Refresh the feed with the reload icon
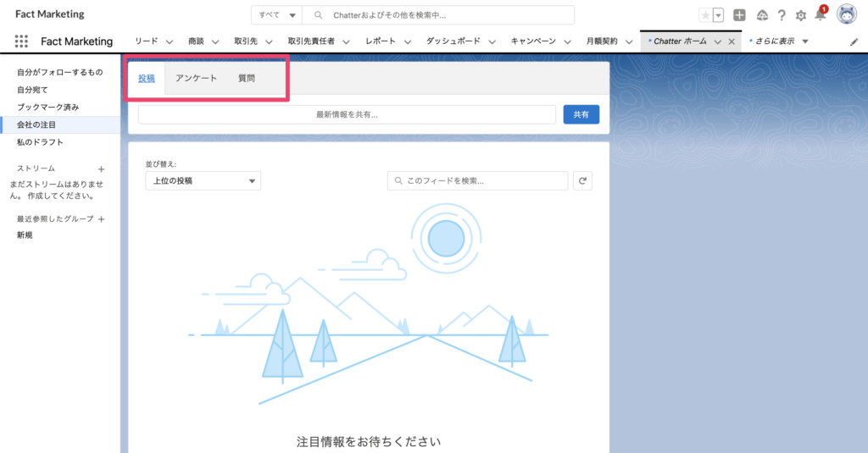Image resolution: width=868 pixels, height=453 pixels. [582, 181]
